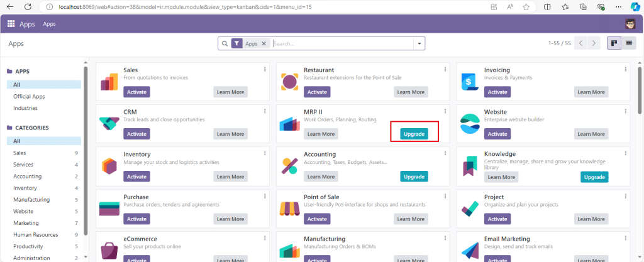This screenshot has width=644, height=262.
Task: Click the search magnifier icon
Action: tap(225, 43)
